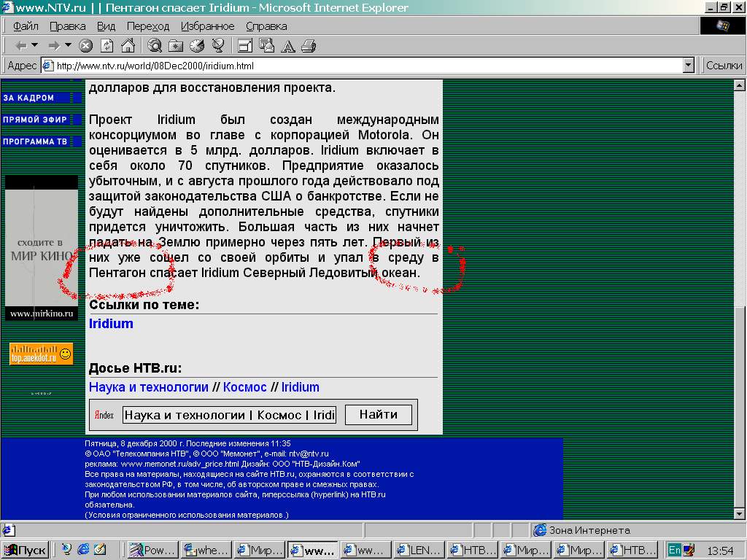Screen dimensions: 747x560
Task: Open the Наука и технологии dossier link
Action: click(x=149, y=387)
